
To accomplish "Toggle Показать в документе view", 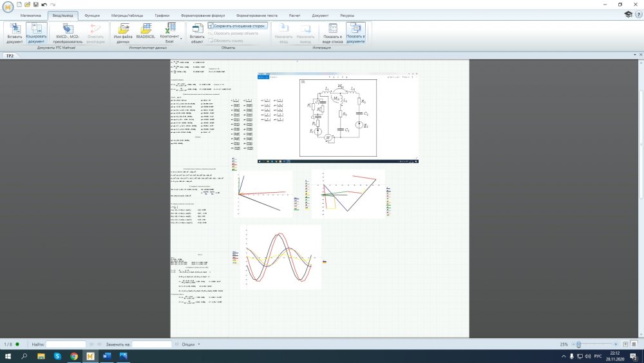I will tap(355, 32).
